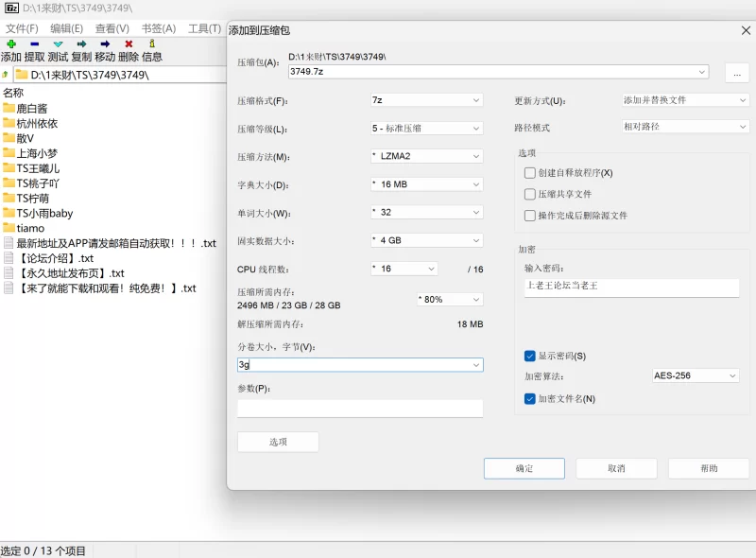Click the Move (移动) arrow icon

coord(105,44)
